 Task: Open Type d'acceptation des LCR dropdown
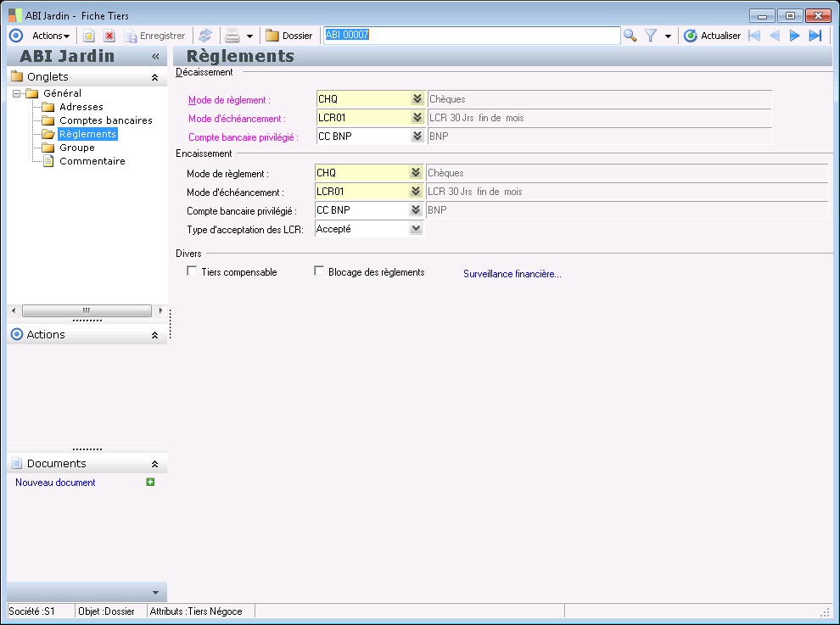[416, 229]
